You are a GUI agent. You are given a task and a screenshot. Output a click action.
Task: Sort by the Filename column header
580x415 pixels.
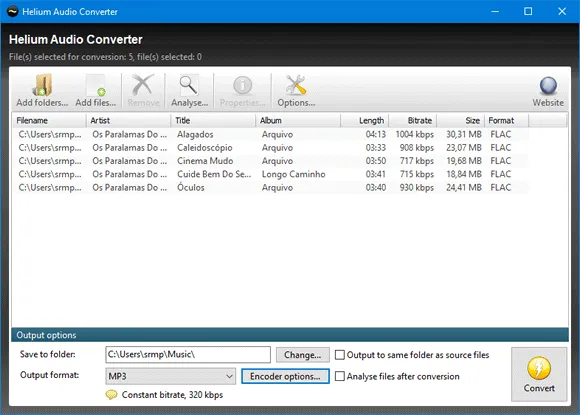pyautogui.click(x=49, y=121)
